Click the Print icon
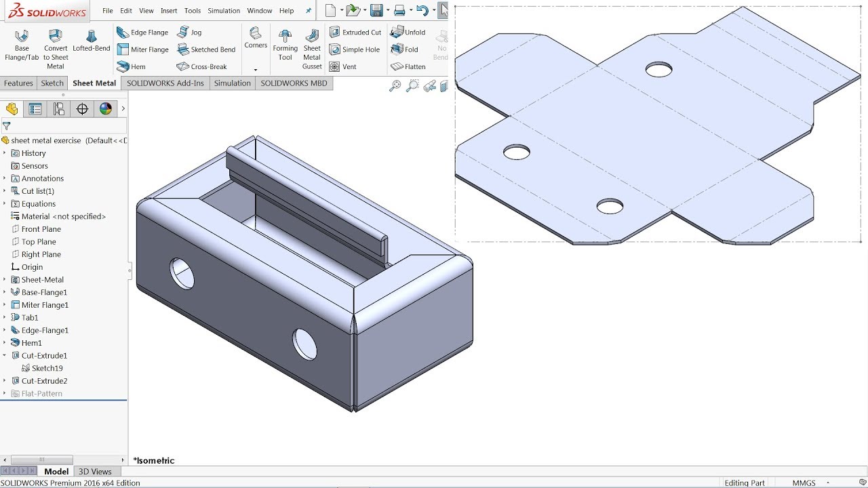 (399, 10)
